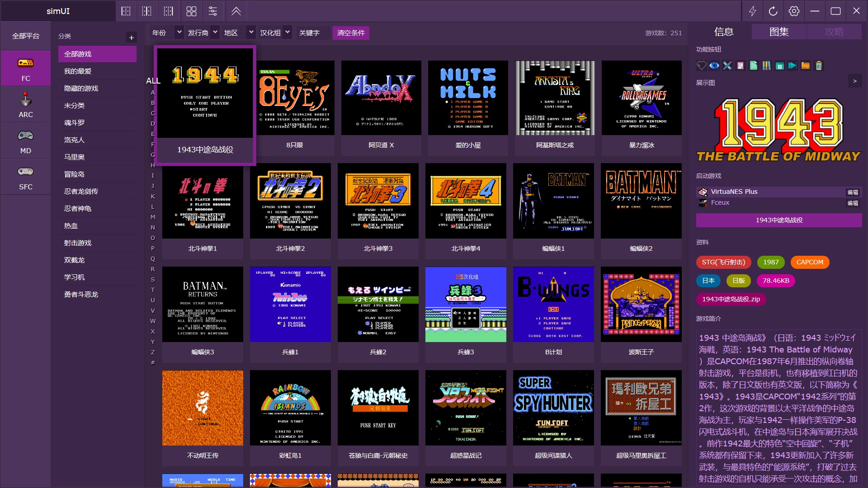Click the pencil and ruler edit icon
This screenshot has height=488, width=868.
[x=727, y=66]
